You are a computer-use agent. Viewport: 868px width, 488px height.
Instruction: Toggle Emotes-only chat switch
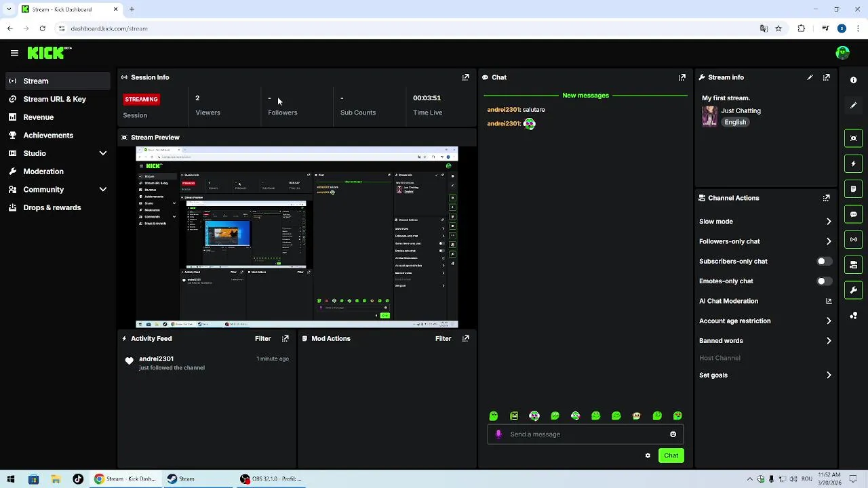824,281
